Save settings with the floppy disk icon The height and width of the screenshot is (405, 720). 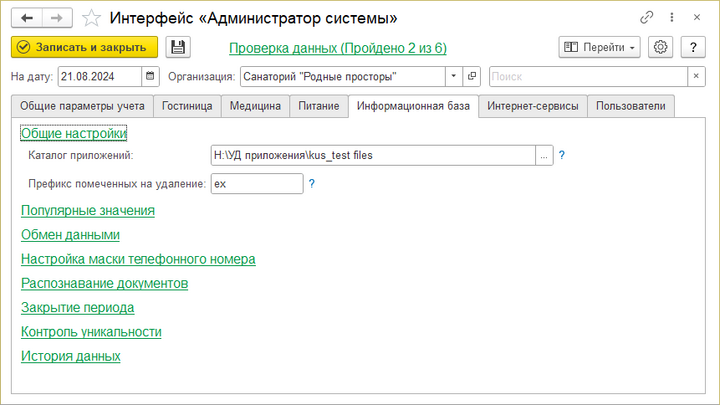pos(178,47)
